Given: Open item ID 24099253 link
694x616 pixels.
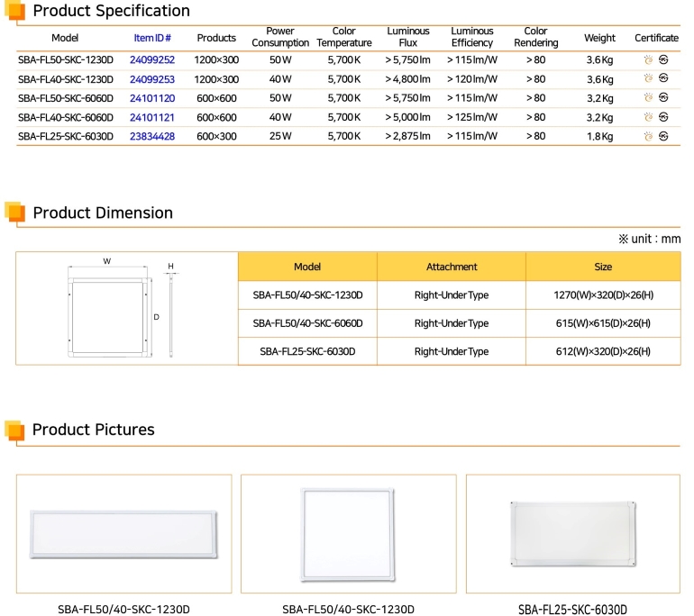Looking at the screenshot, I should point(152,78).
